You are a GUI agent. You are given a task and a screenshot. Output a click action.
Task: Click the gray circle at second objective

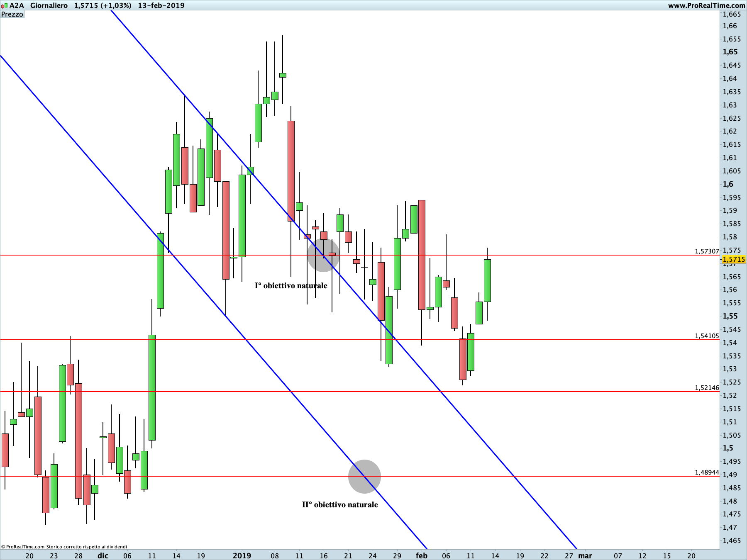[x=364, y=477]
